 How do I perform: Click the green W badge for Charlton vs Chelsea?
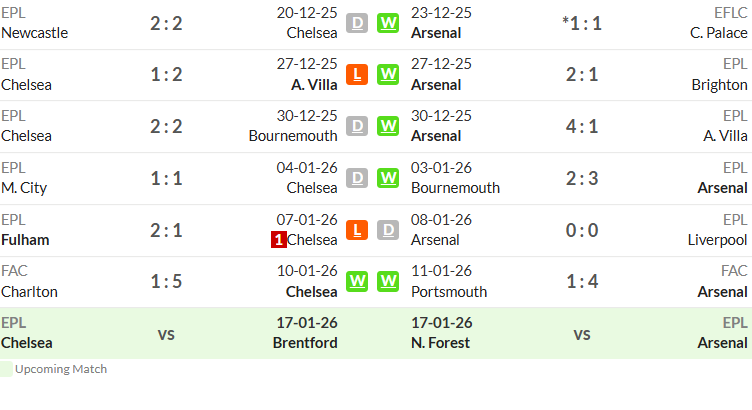(357, 281)
